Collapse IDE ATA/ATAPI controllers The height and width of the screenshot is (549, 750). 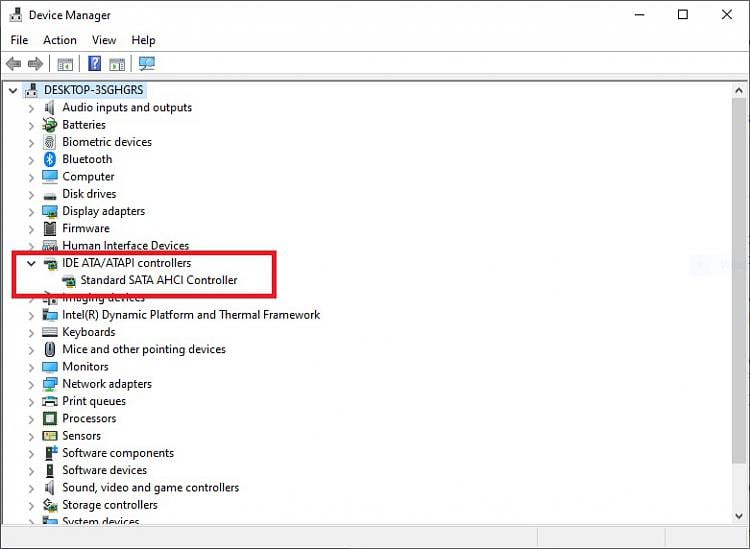coord(31,263)
